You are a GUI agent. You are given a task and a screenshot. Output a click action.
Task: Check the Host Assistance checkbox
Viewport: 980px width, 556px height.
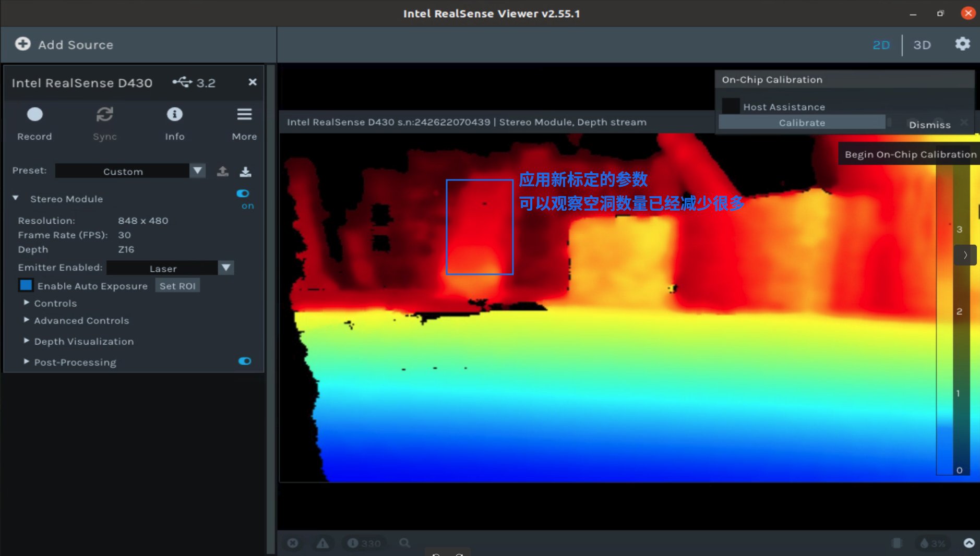[731, 106]
